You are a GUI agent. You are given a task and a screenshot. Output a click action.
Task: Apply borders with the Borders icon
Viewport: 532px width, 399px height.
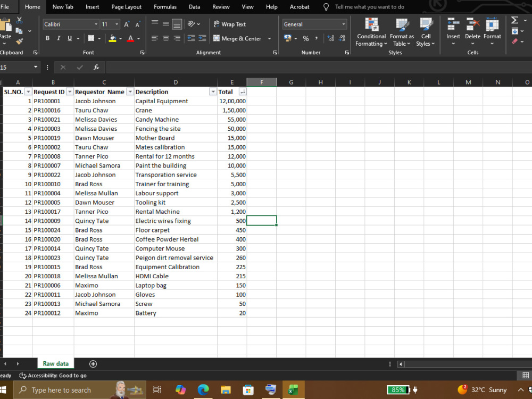click(91, 38)
